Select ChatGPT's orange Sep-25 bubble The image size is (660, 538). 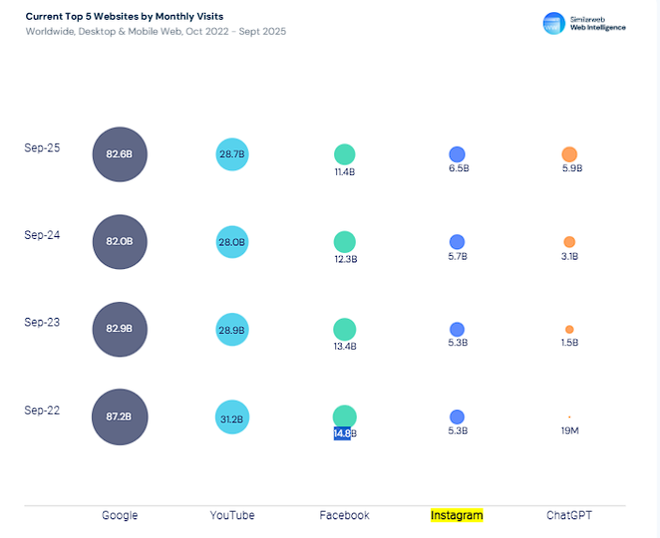pyautogui.click(x=569, y=154)
